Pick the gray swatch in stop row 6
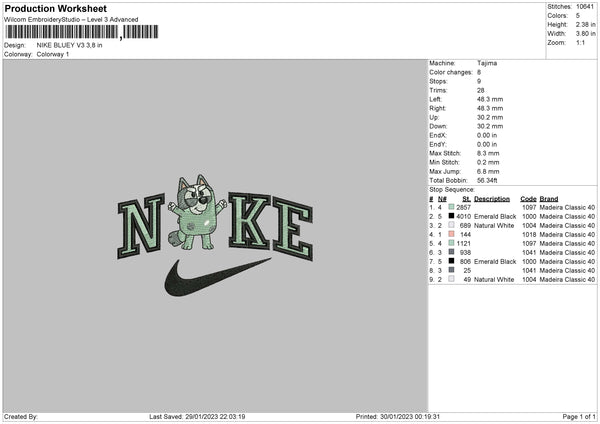Screen dimensions: 600x424 coord(452,252)
